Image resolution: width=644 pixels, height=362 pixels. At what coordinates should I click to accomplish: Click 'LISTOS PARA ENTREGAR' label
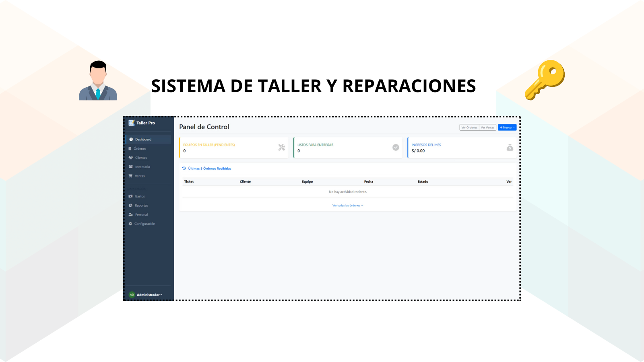coord(316,145)
